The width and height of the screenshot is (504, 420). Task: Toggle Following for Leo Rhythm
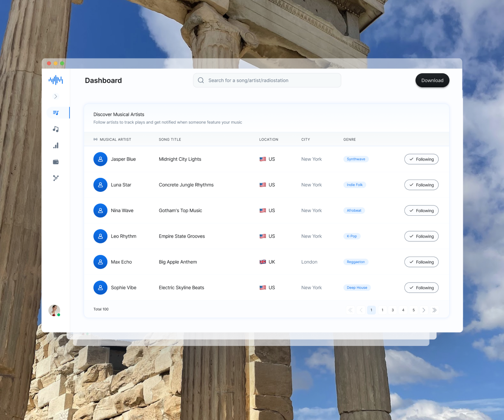click(421, 236)
